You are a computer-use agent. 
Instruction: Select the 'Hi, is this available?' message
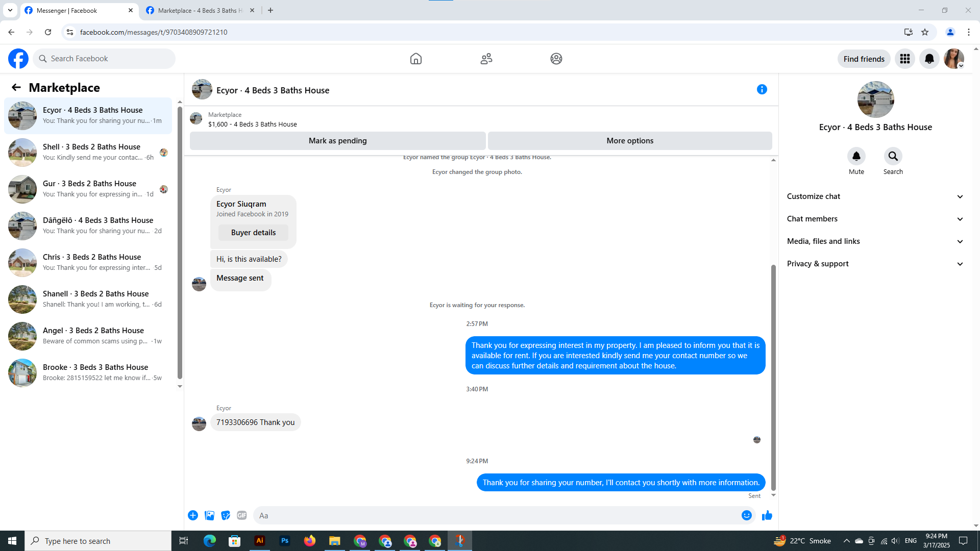(249, 259)
